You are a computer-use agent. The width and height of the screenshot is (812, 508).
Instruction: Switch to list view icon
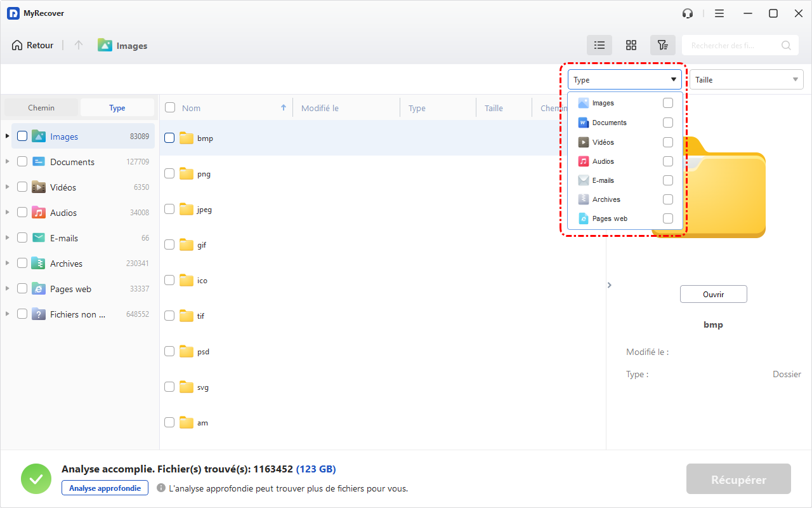[x=599, y=45]
